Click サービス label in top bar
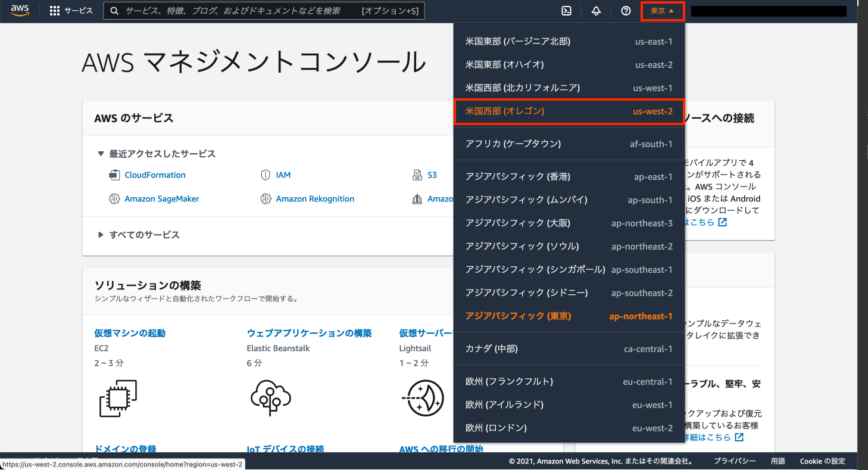Viewport: 868px width, 470px height. (x=79, y=11)
